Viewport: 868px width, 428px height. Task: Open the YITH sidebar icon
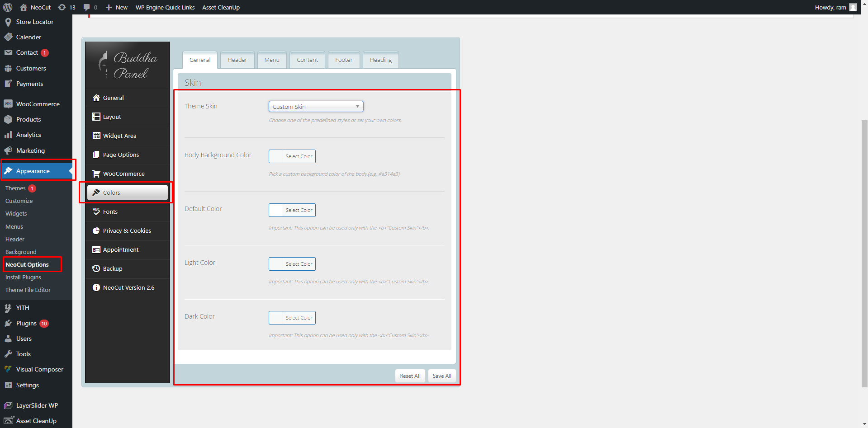(x=8, y=308)
